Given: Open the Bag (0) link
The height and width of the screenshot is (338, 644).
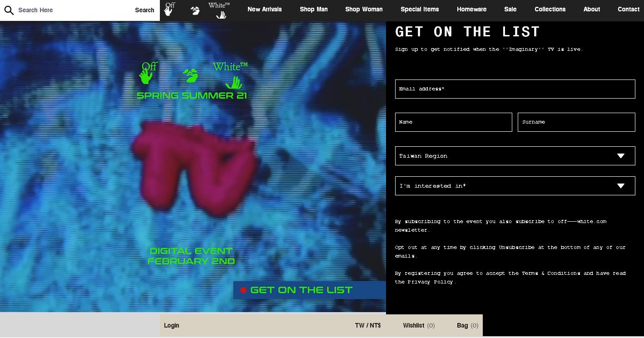Looking at the screenshot, I should coord(467,325).
